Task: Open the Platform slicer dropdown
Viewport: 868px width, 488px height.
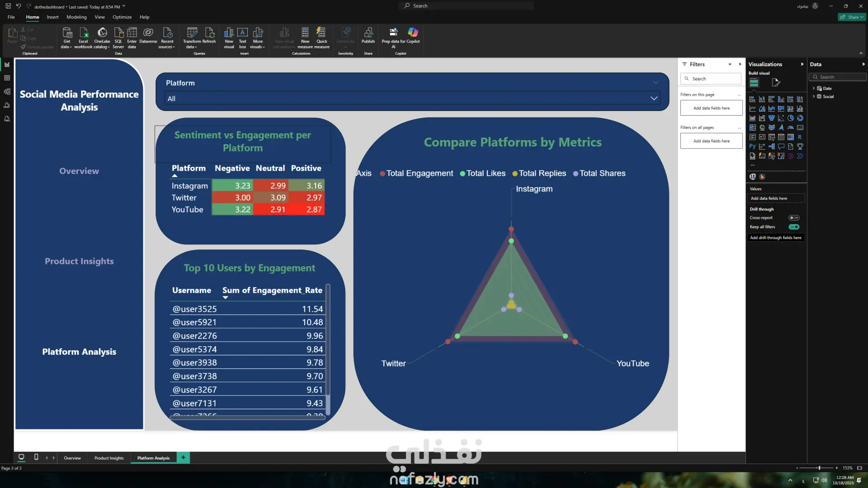Action: point(654,99)
